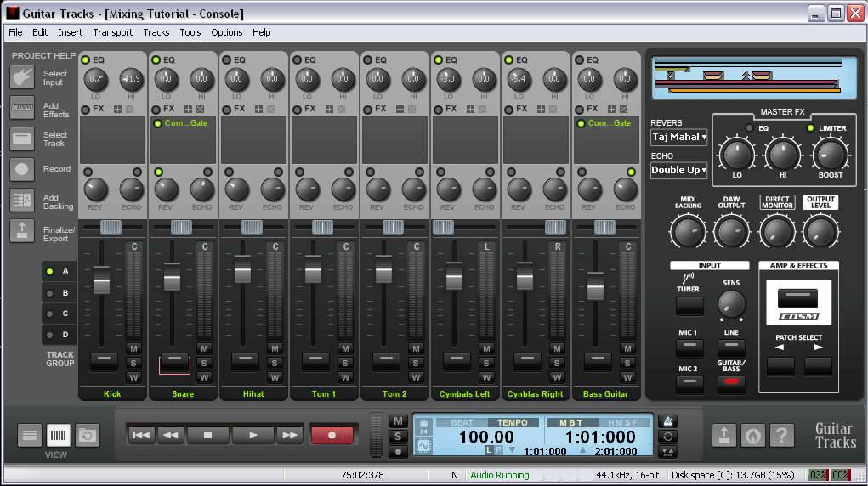868x486 pixels.
Task: Click the Select Input guitar icon
Action: pyautogui.click(x=22, y=77)
